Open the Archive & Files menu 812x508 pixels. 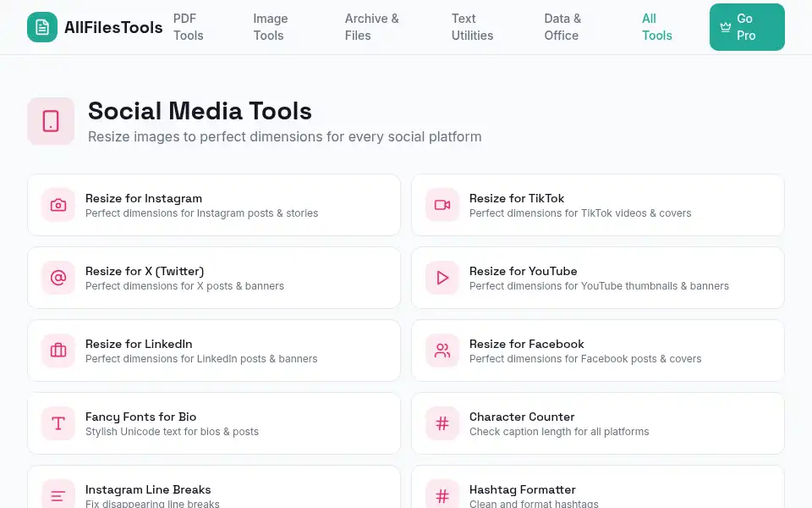pos(372,27)
